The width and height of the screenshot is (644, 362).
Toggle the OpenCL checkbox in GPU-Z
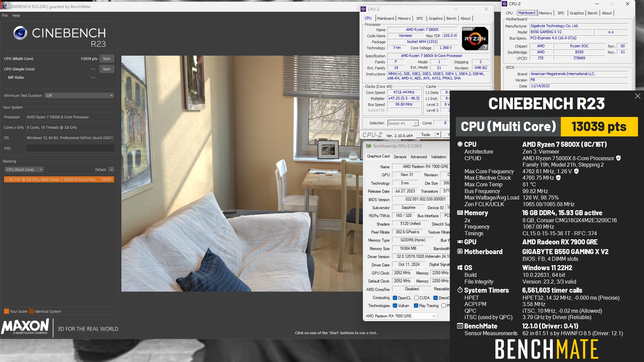tap(395, 298)
